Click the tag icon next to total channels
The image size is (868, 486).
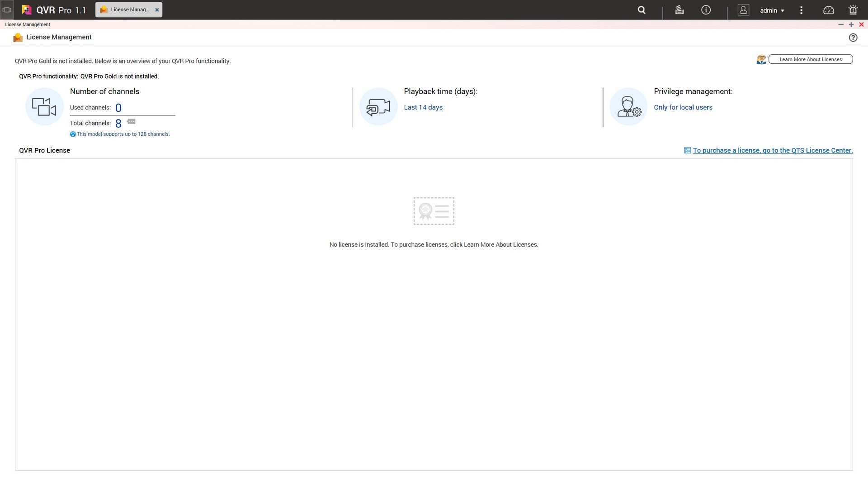pos(131,121)
